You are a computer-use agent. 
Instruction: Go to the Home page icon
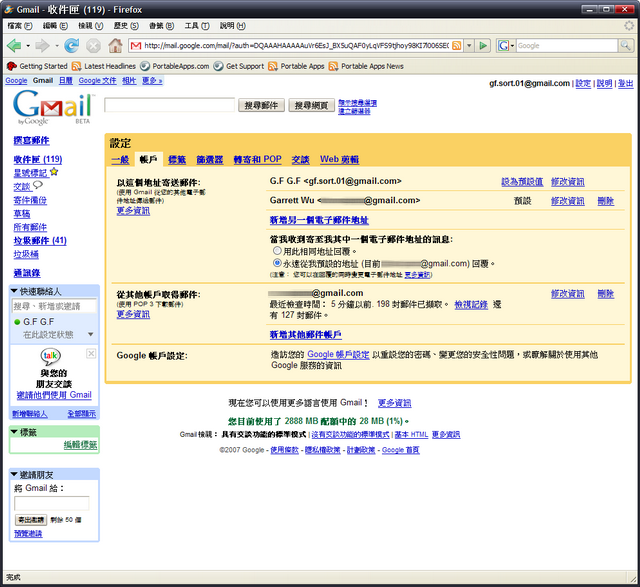[116, 46]
